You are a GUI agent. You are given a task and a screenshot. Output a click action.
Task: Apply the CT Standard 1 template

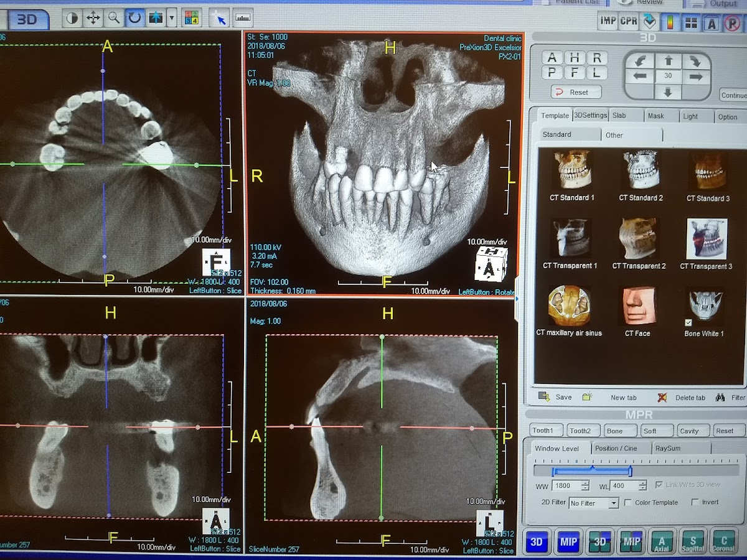pos(572,175)
